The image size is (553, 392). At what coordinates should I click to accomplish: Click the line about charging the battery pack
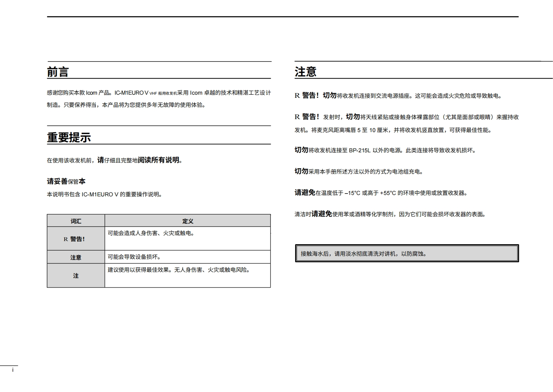click(359, 172)
